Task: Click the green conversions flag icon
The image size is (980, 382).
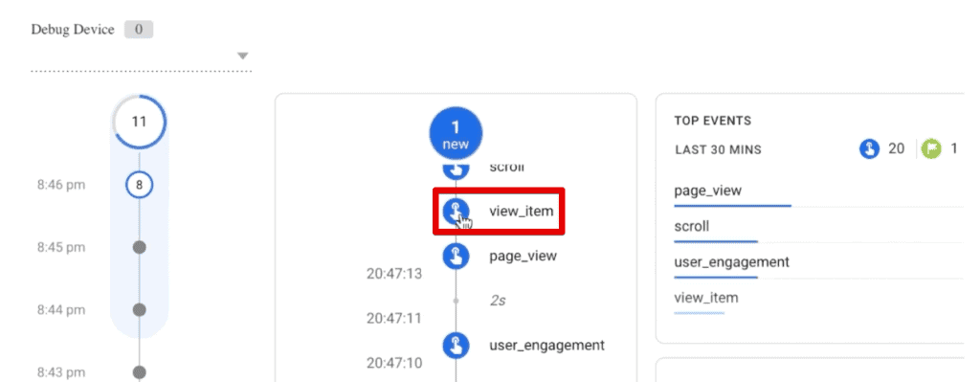Action: (930, 149)
